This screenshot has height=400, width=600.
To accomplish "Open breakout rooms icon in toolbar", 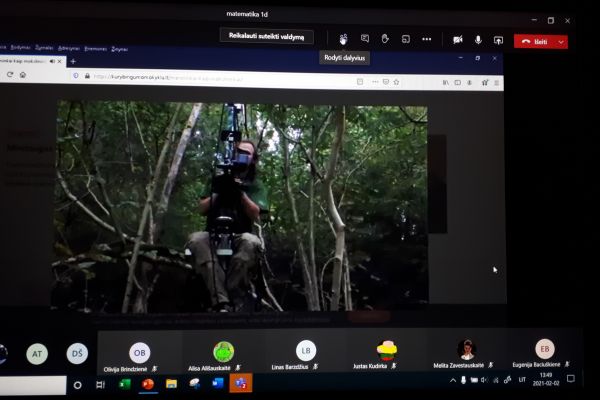I will pos(406,39).
